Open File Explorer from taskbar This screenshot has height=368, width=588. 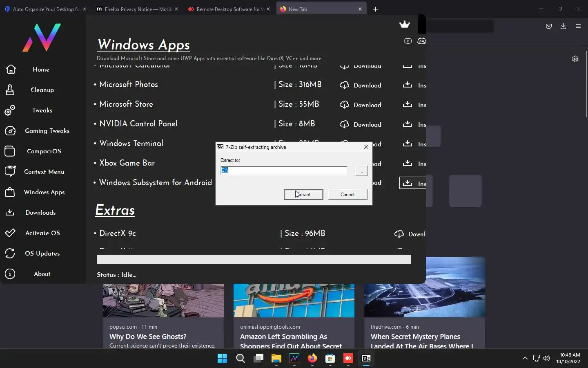[276, 359]
